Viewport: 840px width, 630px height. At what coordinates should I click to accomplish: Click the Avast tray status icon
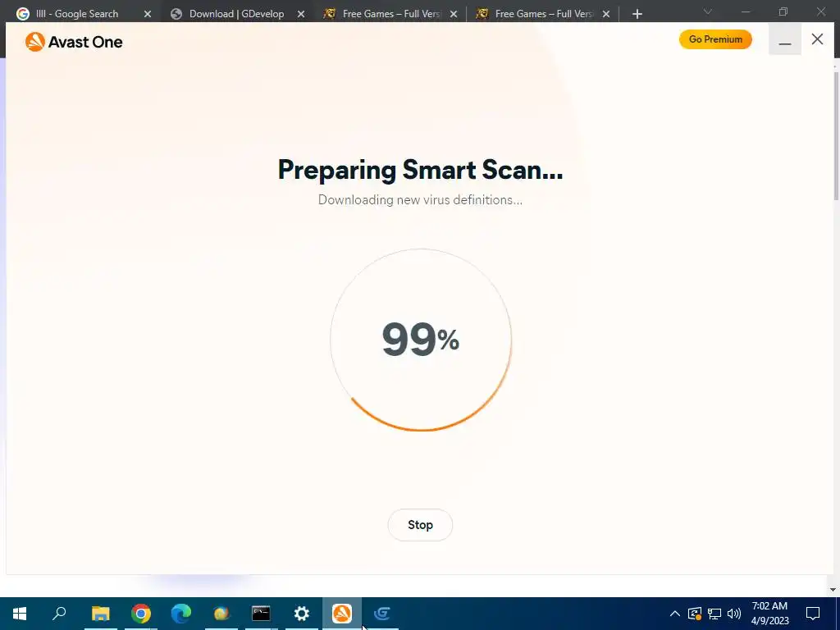click(x=694, y=614)
